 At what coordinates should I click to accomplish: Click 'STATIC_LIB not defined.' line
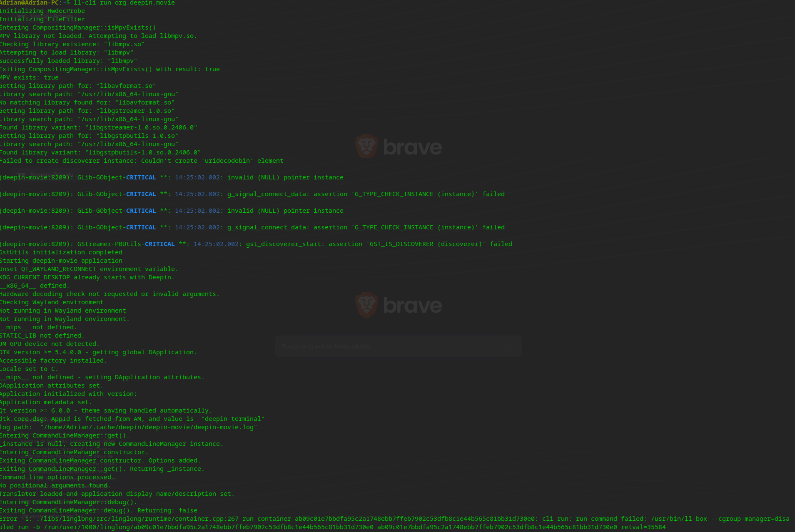42,336
